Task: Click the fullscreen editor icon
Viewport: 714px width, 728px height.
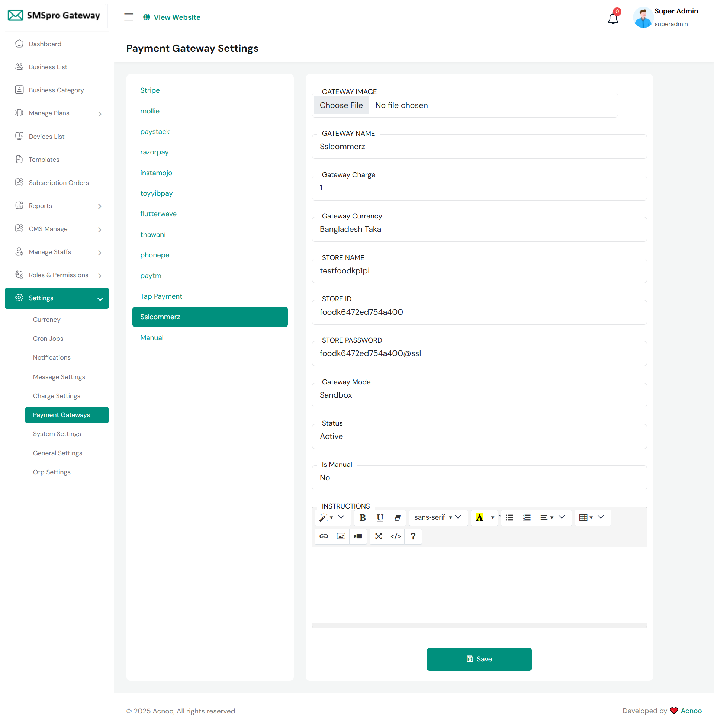Action: coord(378,536)
